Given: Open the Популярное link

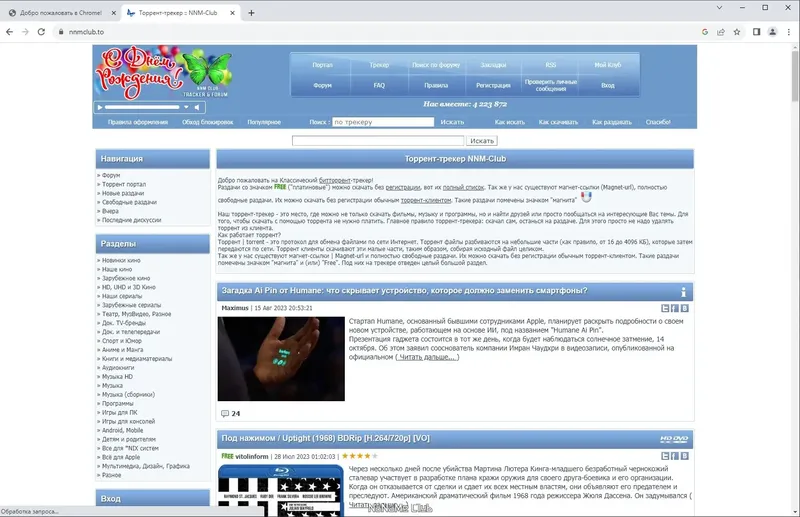Looking at the screenshot, I should click(x=264, y=122).
